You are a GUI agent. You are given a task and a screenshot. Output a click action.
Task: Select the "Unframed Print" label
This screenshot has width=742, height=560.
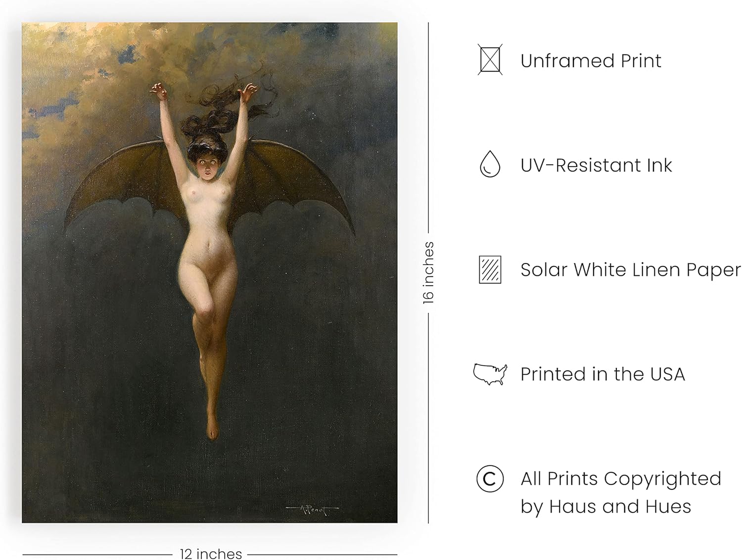(591, 61)
